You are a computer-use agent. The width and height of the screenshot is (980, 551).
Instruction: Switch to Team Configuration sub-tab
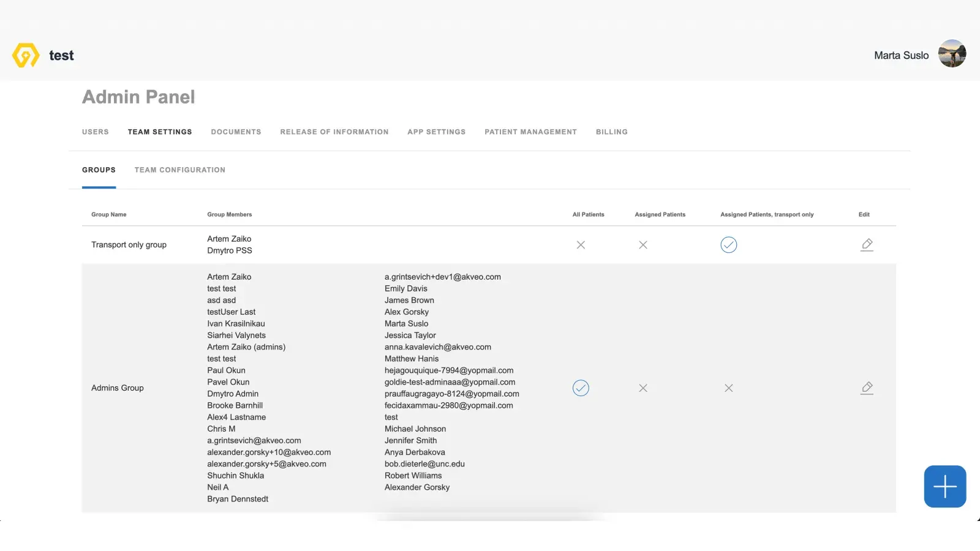pyautogui.click(x=180, y=170)
